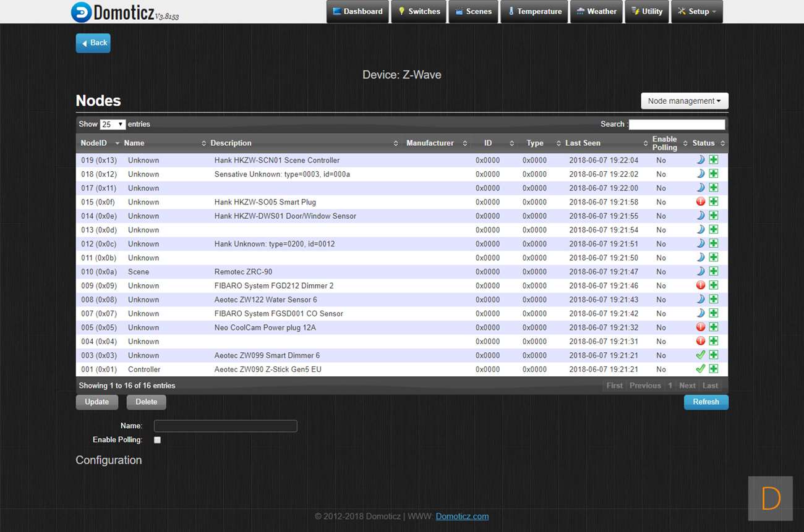Viewport: 804px width, 532px height.
Task: Expand the Node management dropdown
Action: point(684,101)
